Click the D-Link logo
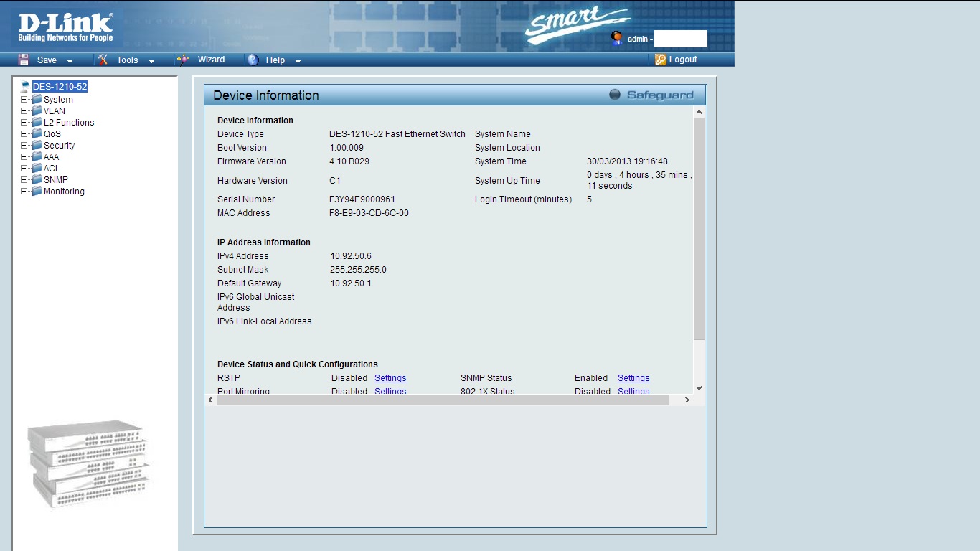This screenshot has width=980, height=551. (x=65, y=27)
